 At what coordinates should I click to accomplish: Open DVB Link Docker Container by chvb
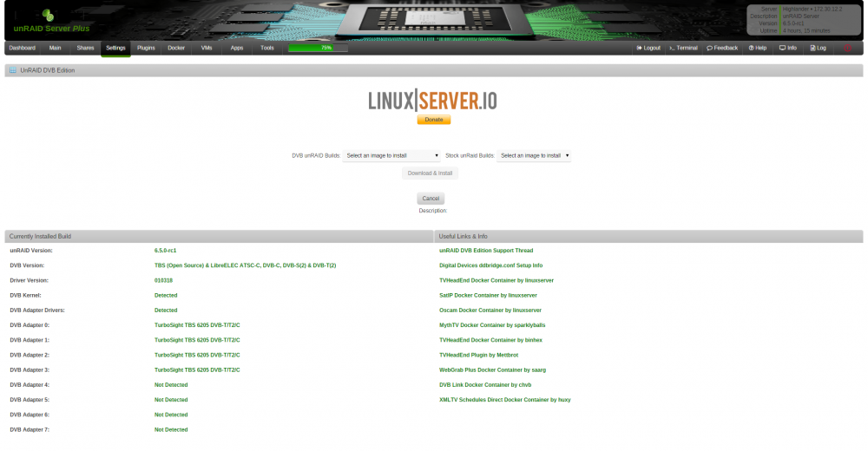click(x=485, y=385)
